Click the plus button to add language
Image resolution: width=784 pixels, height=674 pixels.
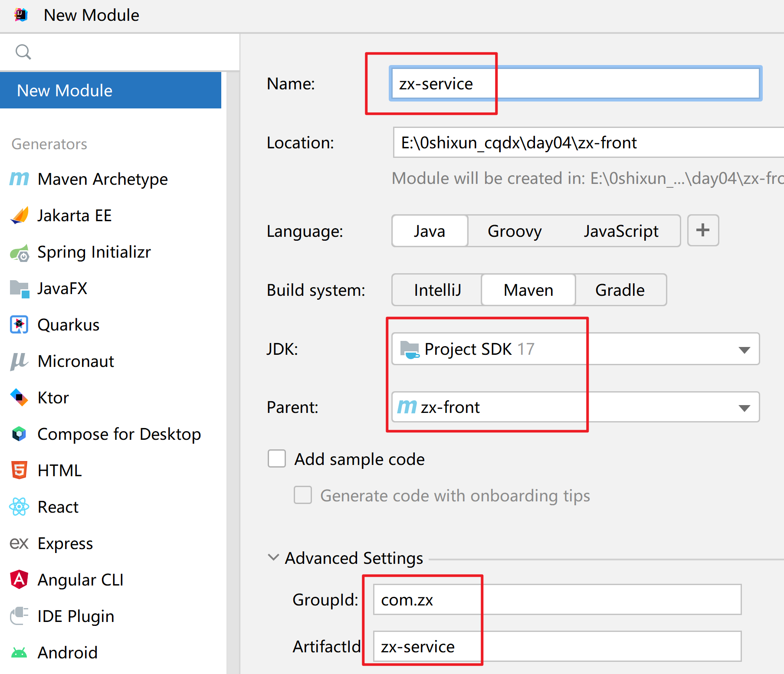[703, 230]
